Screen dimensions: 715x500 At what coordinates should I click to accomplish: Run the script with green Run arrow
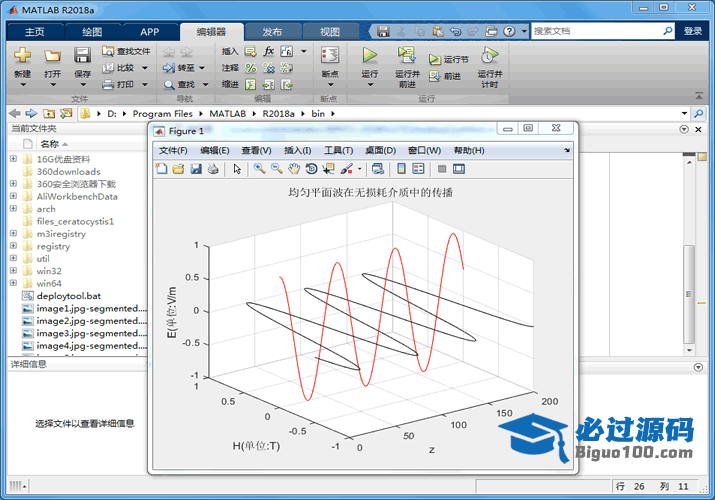point(369,56)
